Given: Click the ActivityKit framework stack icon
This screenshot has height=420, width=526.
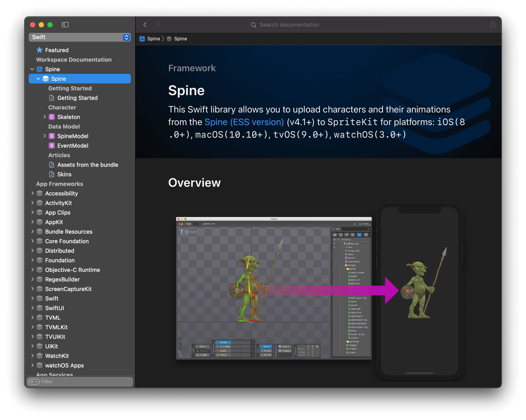Looking at the screenshot, I should tap(40, 203).
